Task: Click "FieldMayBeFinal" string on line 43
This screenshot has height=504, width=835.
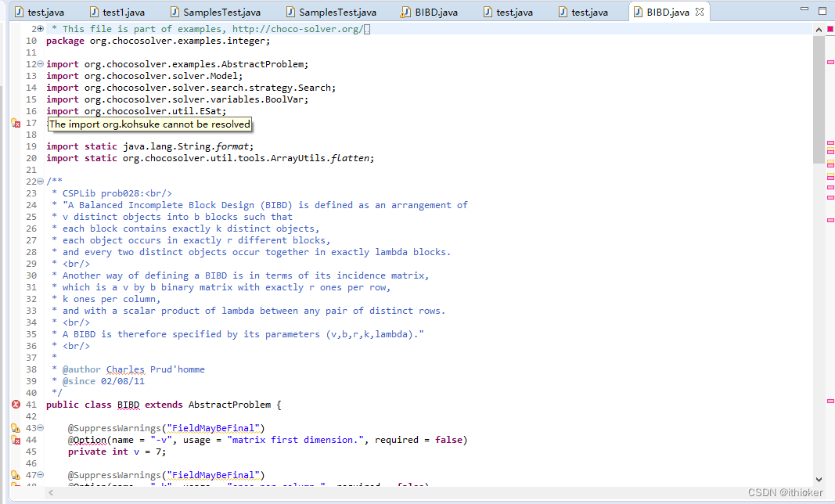Action: coord(213,428)
